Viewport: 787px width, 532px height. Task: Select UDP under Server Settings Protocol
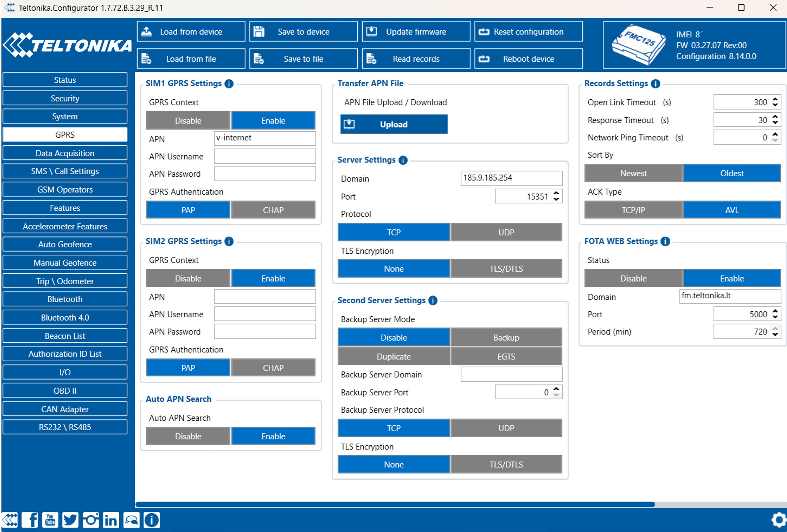click(506, 232)
